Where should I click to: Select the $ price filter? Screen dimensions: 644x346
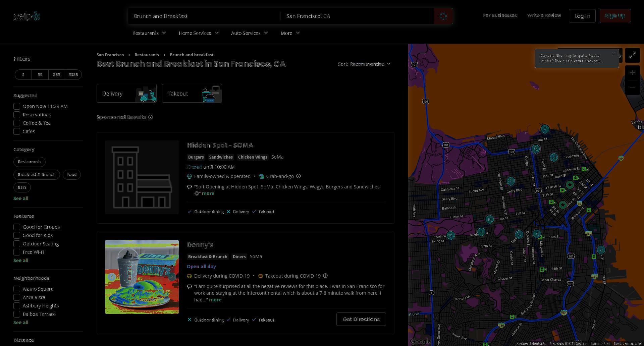pos(23,75)
